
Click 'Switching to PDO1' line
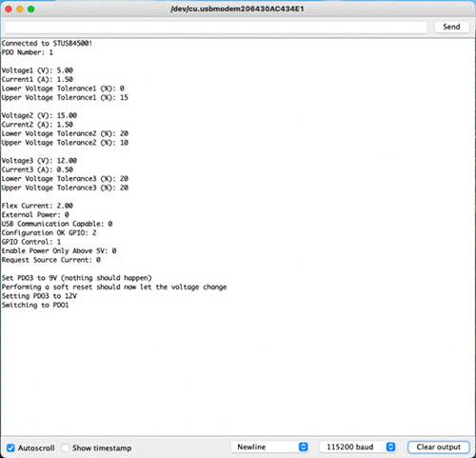click(x=35, y=305)
